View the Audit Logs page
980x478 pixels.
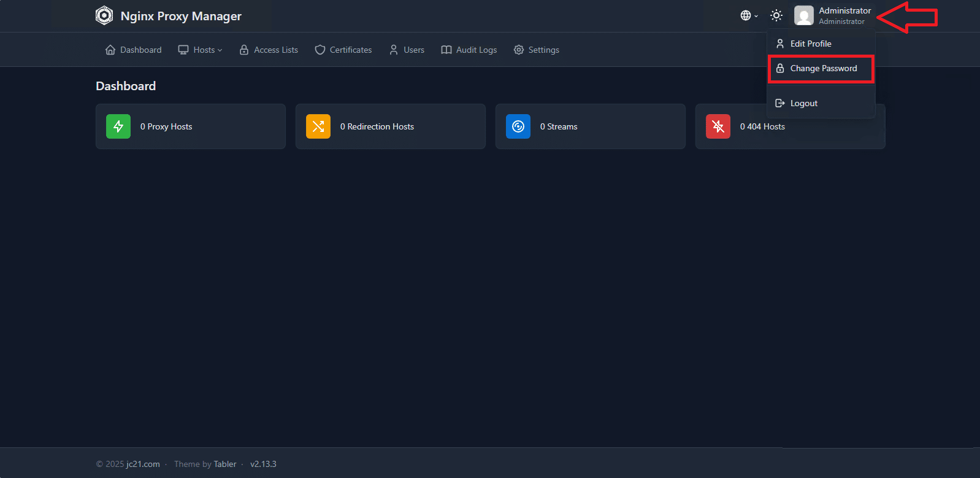469,50
